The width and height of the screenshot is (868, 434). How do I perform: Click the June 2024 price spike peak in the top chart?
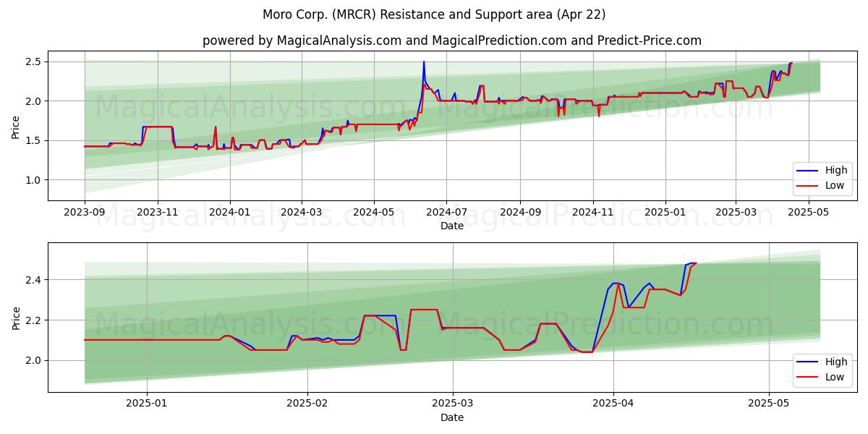tap(424, 62)
